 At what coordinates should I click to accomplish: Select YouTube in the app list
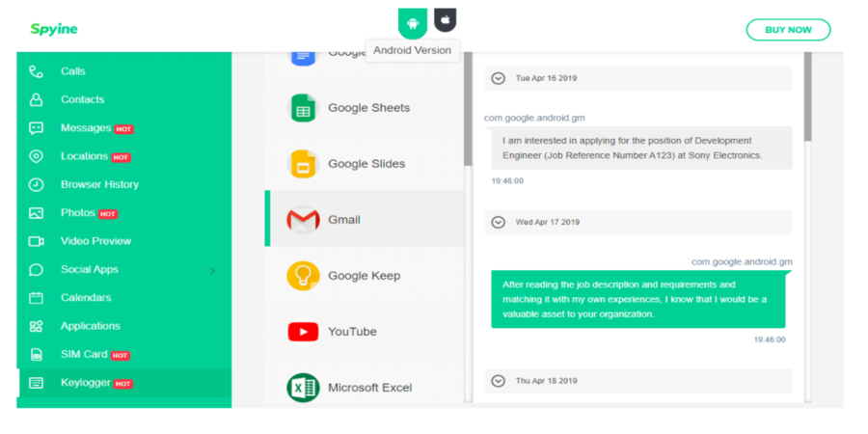point(365,331)
